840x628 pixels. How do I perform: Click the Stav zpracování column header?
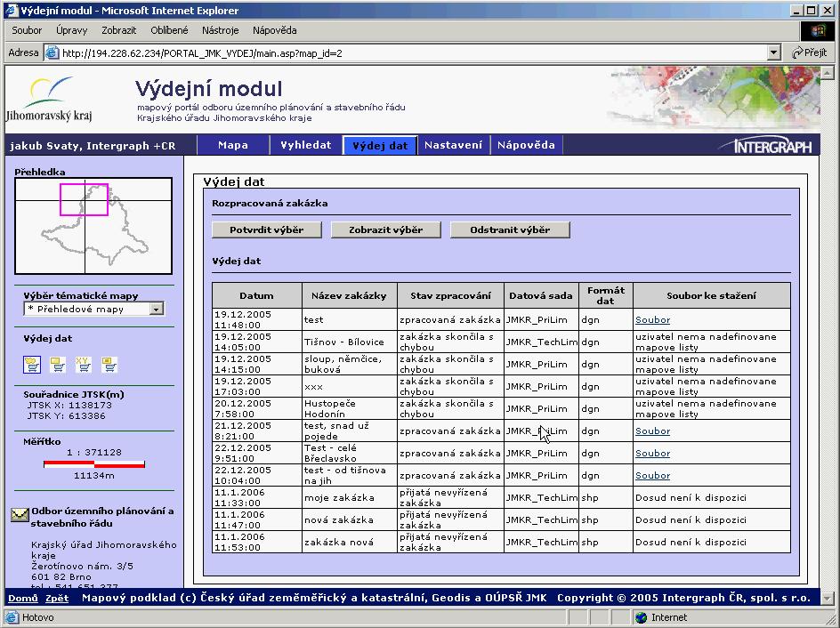[x=450, y=295]
